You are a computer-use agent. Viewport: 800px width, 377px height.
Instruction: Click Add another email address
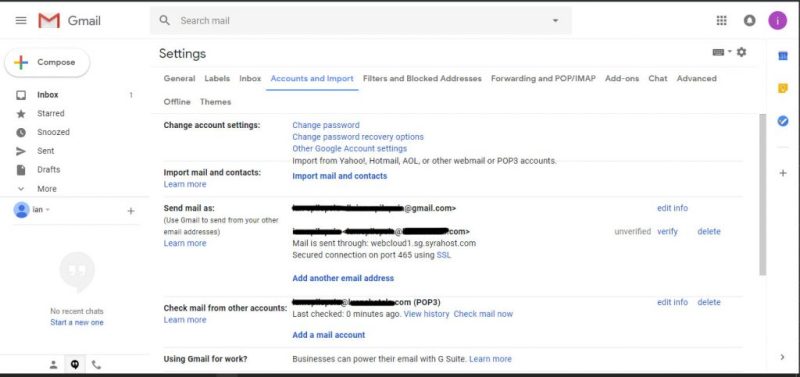[x=343, y=279]
